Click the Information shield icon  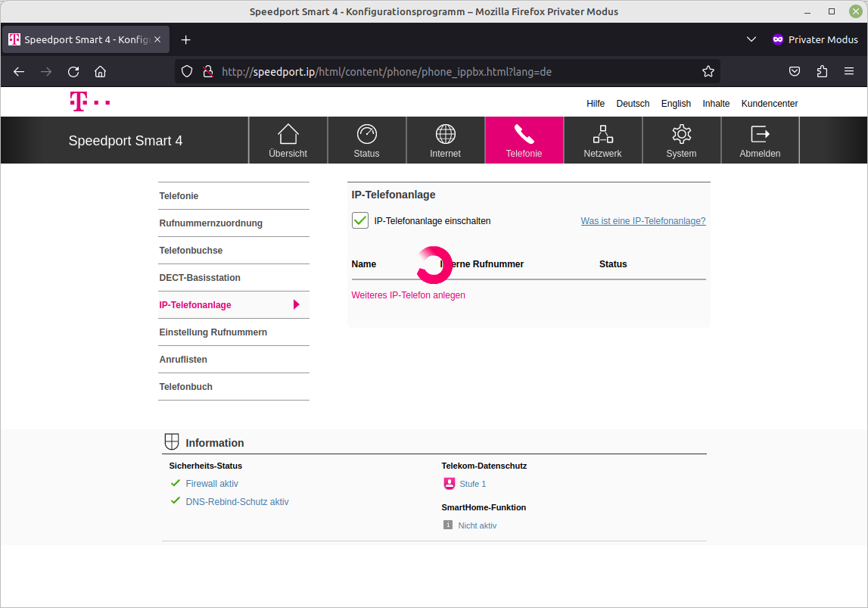[172, 442]
